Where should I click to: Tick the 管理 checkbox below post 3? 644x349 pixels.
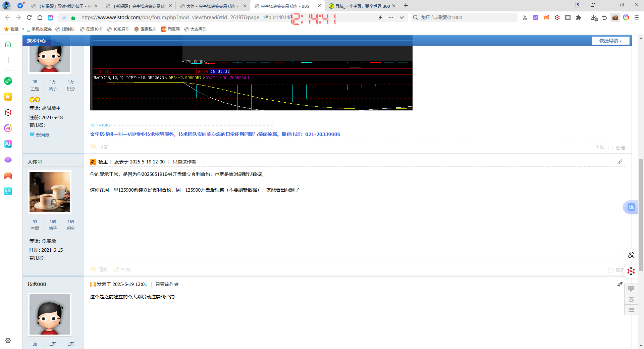coord(610,270)
